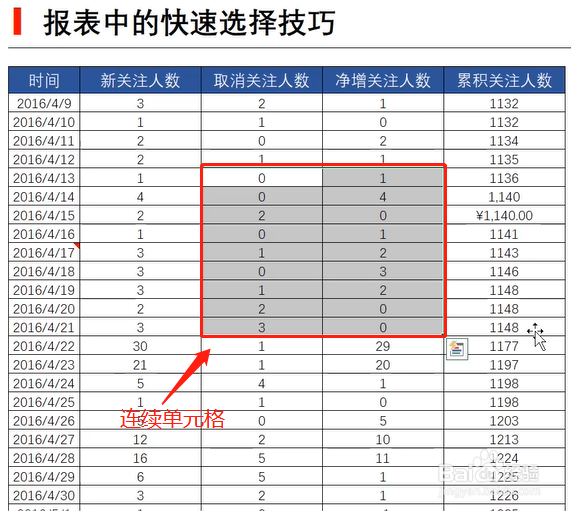Select the cumulative followers cell 1143
571x511 pixels.
click(504, 253)
